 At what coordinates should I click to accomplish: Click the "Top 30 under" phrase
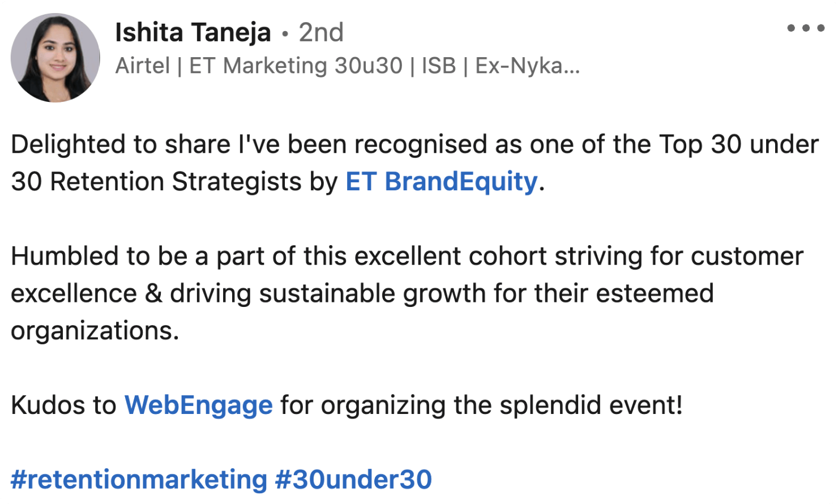(738, 144)
